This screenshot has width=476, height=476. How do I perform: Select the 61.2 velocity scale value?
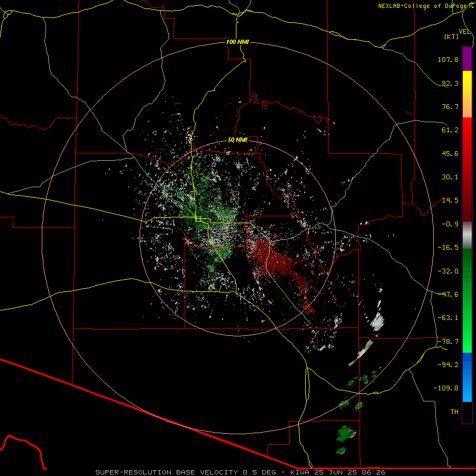450,130
